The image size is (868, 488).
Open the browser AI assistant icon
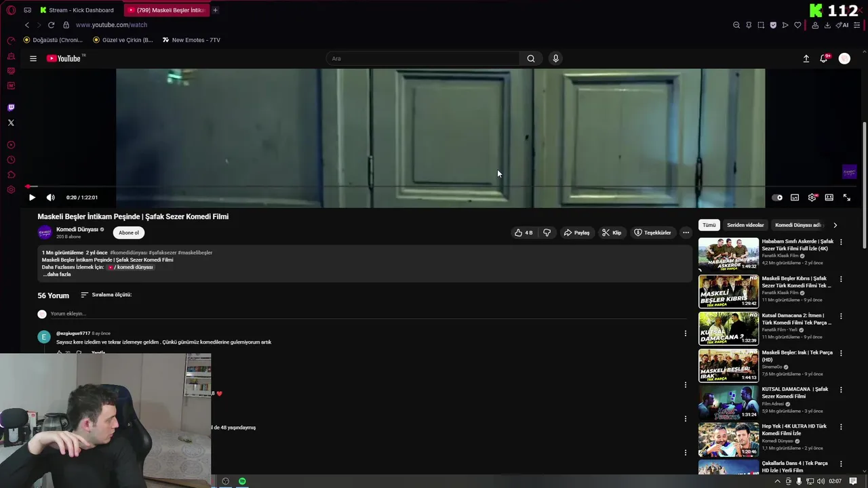pos(842,25)
